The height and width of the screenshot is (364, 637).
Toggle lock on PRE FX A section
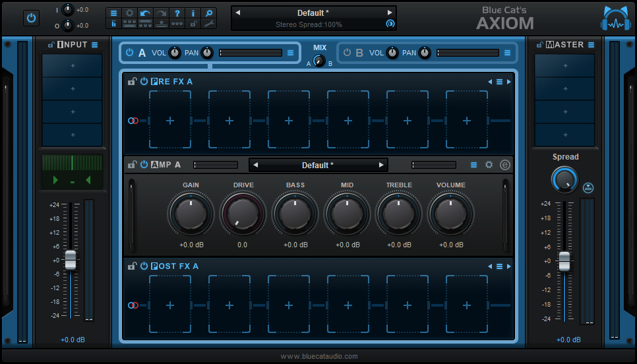tap(132, 81)
